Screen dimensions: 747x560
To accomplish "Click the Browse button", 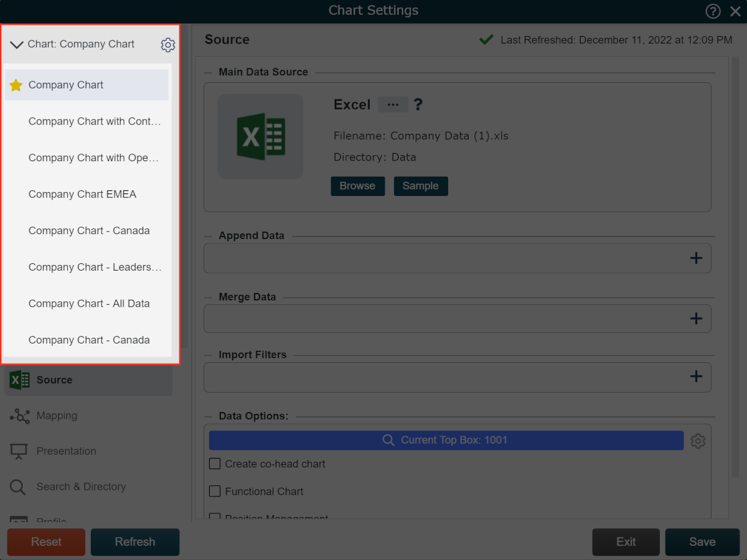I will (357, 186).
